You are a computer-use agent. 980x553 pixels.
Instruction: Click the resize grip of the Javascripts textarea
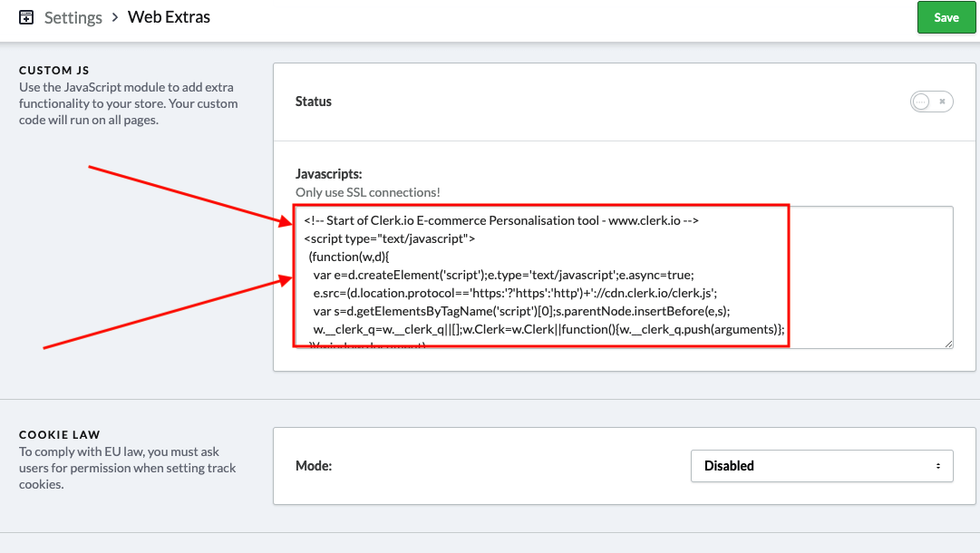point(949,343)
